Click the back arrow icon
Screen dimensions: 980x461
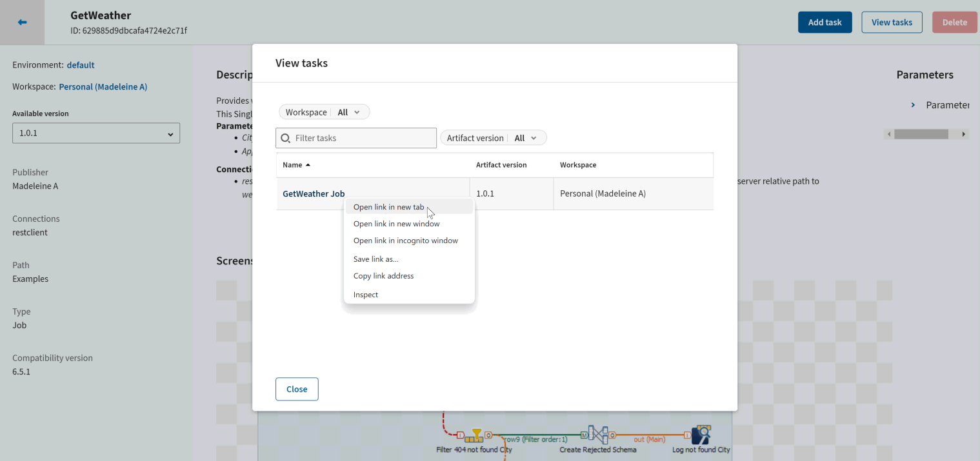click(23, 23)
